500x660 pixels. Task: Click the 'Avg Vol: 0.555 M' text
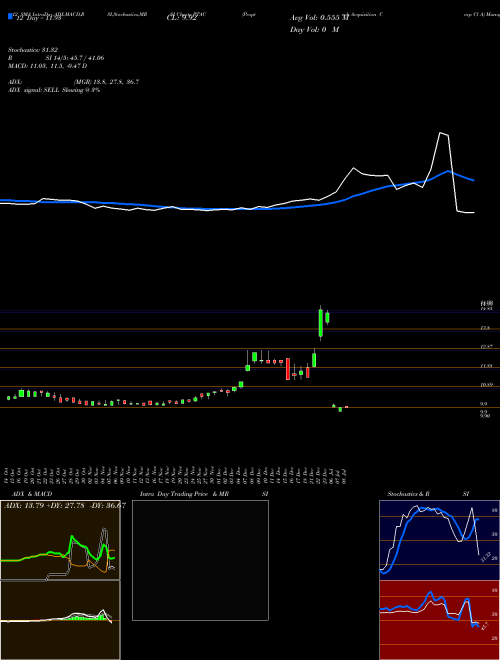click(x=319, y=18)
